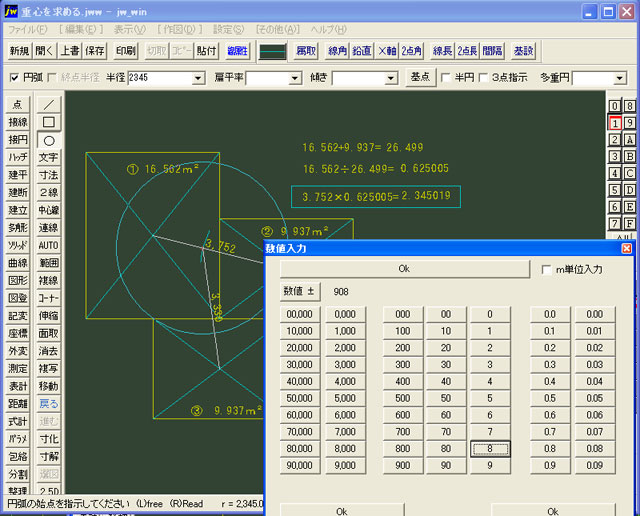Click the 0.5 number button

[x=550, y=398]
